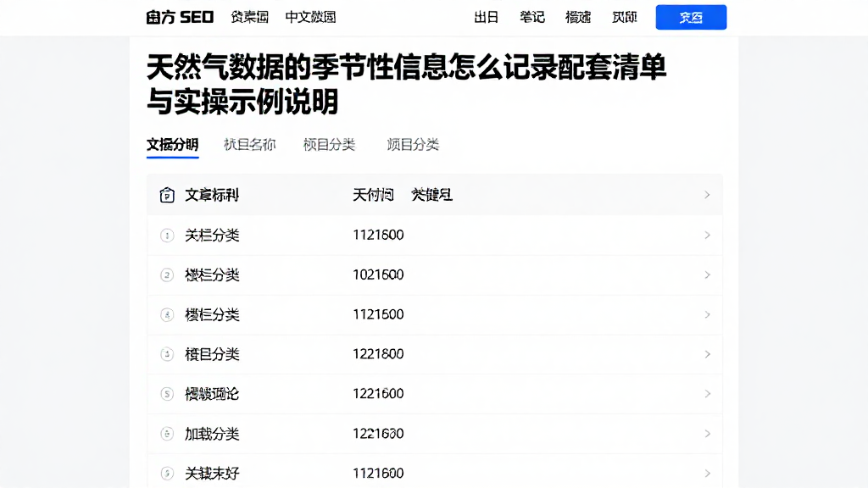Viewport: 868px width, 488px height.
Task: Click circled icon in the 1221800 row
Action: click(167, 354)
